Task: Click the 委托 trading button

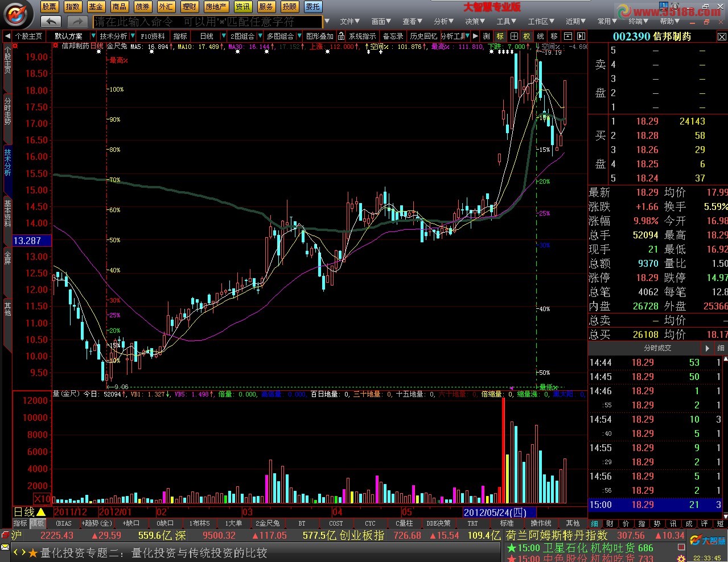Action: 313,7
